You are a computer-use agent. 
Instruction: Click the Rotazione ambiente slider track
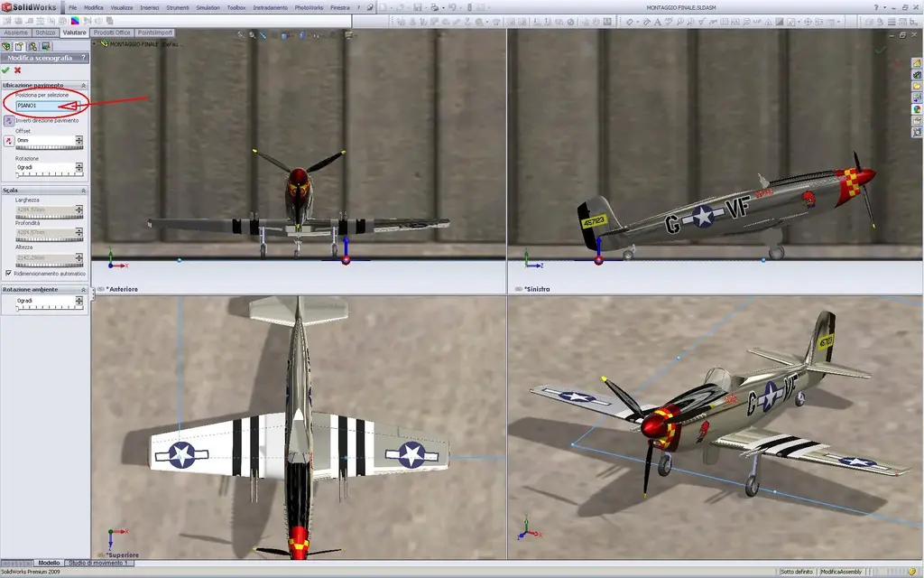(49, 308)
